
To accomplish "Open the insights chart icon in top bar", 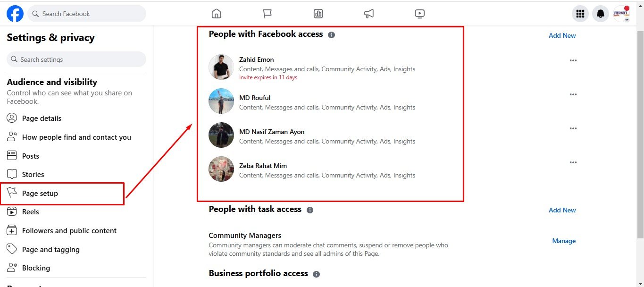I will [x=318, y=14].
